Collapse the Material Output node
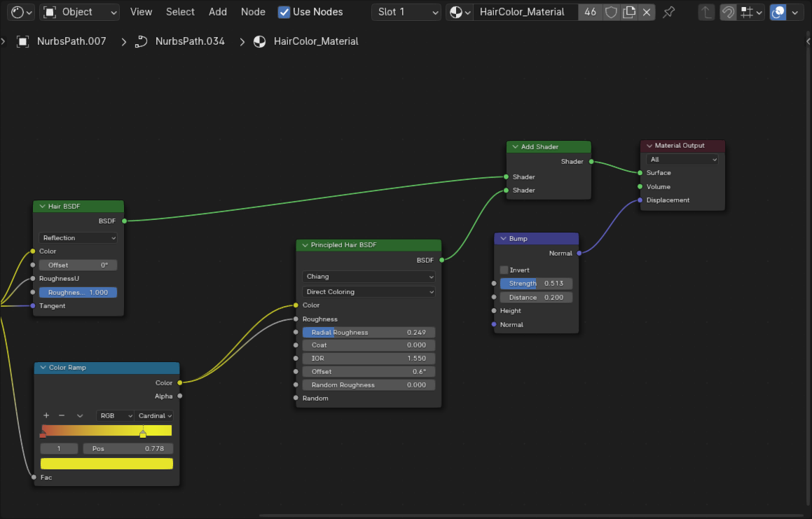Screen dimensions: 812x519 point(649,146)
